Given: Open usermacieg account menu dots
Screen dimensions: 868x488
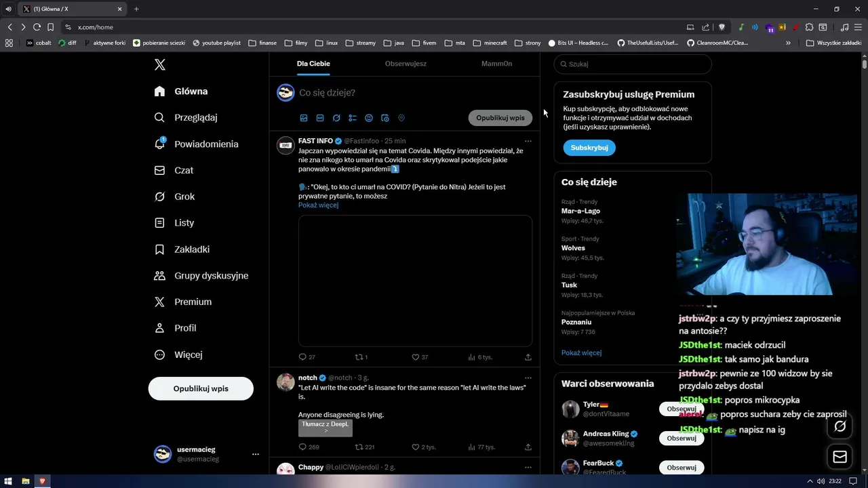Looking at the screenshot, I should click(x=256, y=454).
